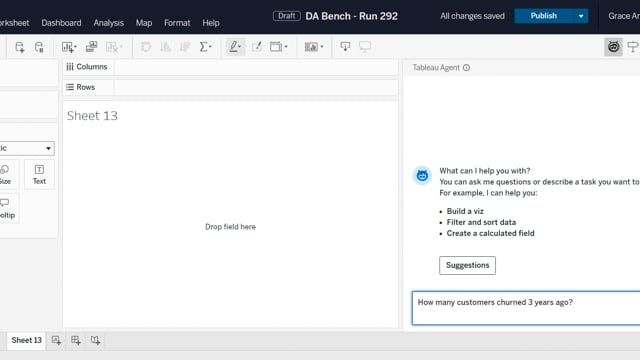Open the New Worksheet dropdown arrow
The width and height of the screenshot is (640, 360).
coord(76,47)
